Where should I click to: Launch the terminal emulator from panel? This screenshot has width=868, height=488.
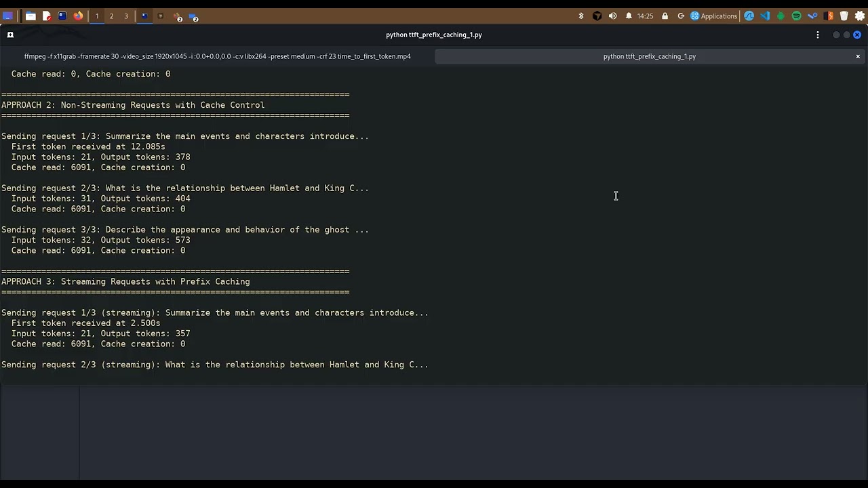click(x=62, y=16)
